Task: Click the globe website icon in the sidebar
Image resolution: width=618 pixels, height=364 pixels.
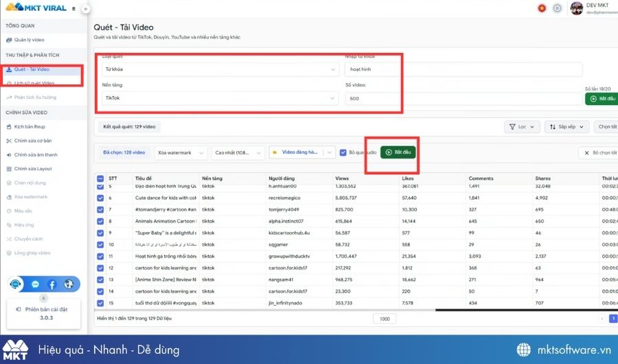Action: (x=69, y=284)
